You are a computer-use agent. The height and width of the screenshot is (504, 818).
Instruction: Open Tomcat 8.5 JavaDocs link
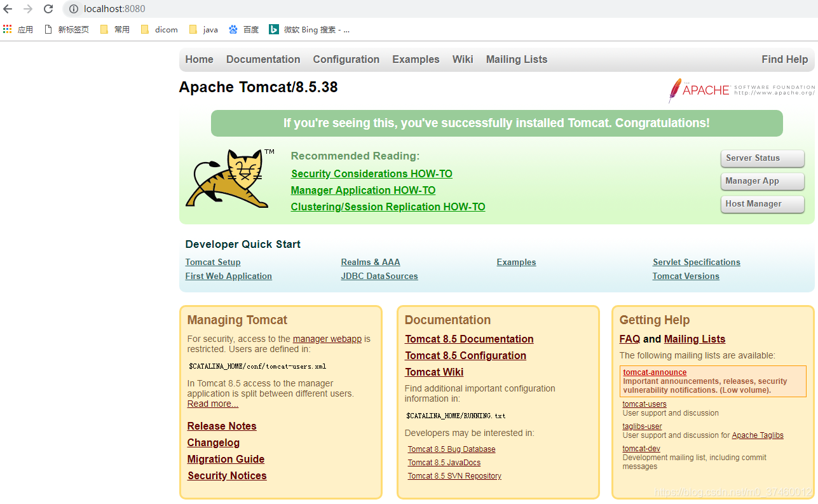click(444, 463)
